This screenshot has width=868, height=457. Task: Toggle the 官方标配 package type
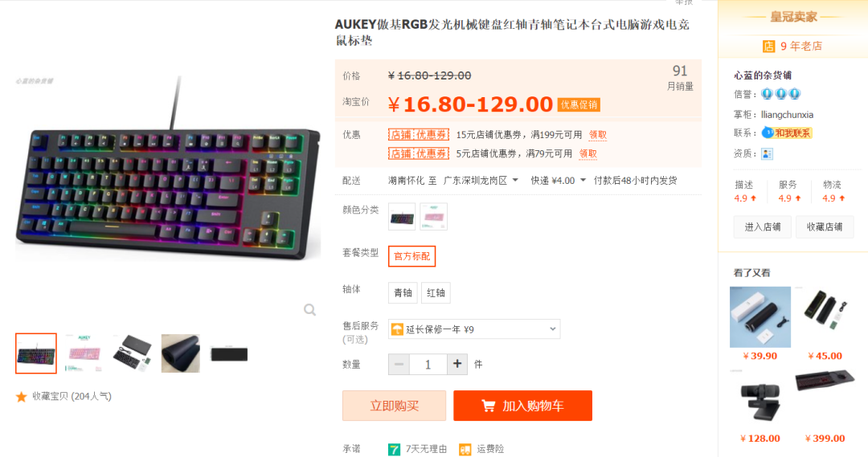point(411,256)
